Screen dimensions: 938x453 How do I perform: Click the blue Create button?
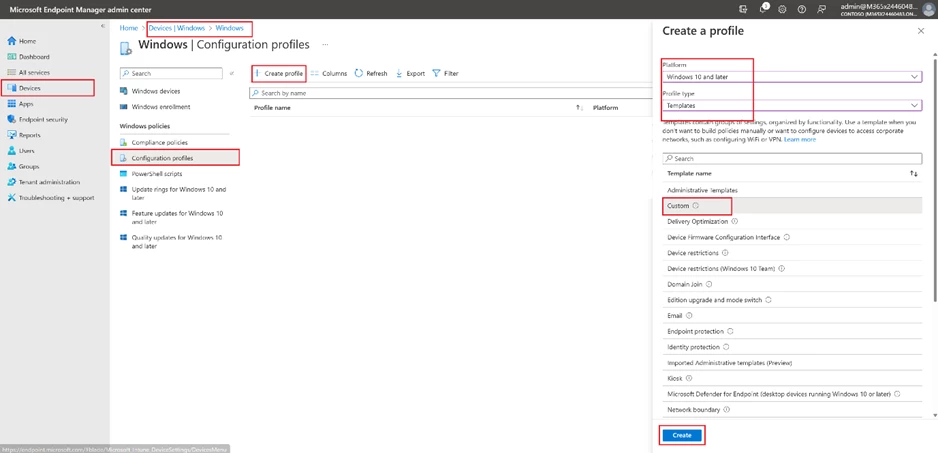[x=682, y=435]
